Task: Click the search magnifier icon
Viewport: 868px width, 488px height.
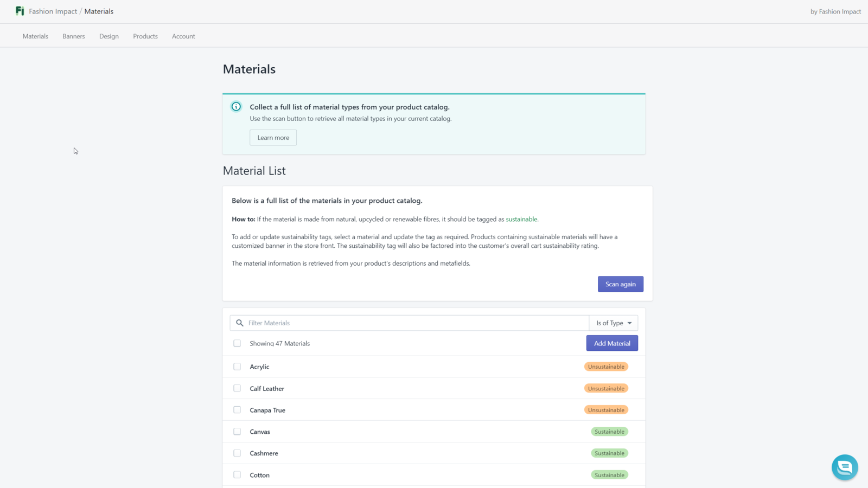Action: (240, 323)
